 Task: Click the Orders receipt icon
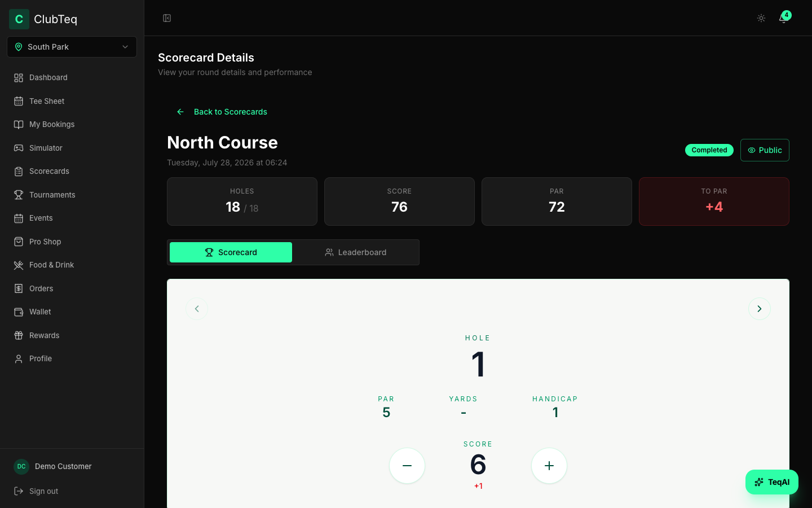pyautogui.click(x=19, y=288)
